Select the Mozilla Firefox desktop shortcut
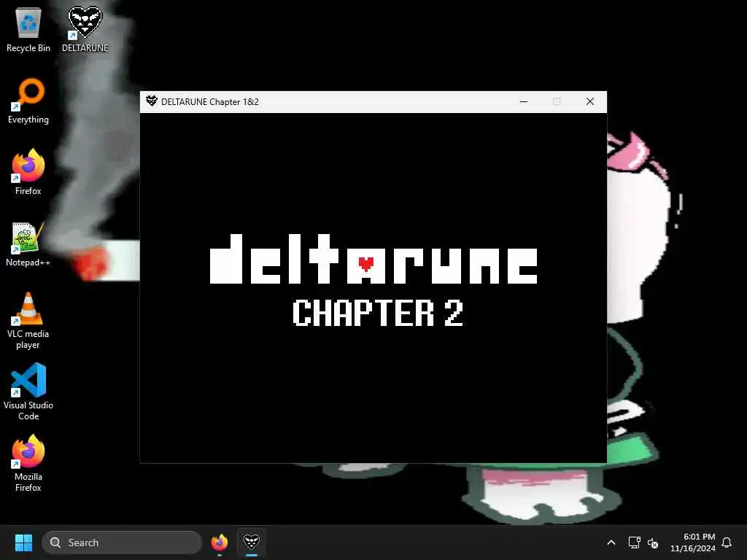 (28, 463)
